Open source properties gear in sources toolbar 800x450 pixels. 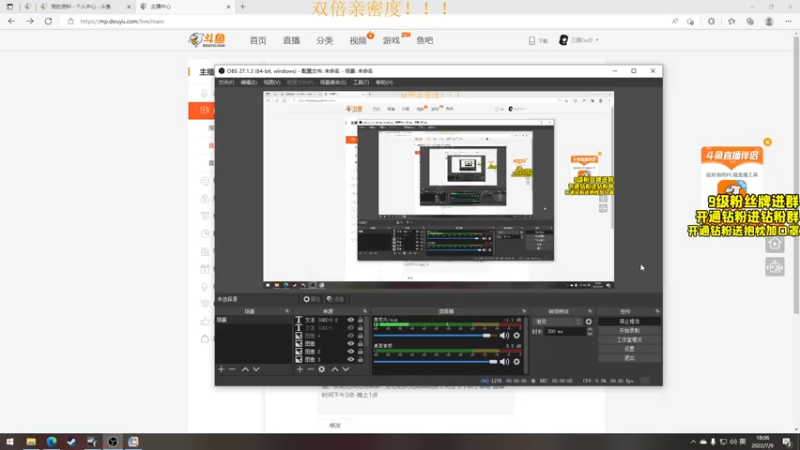coord(321,369)
